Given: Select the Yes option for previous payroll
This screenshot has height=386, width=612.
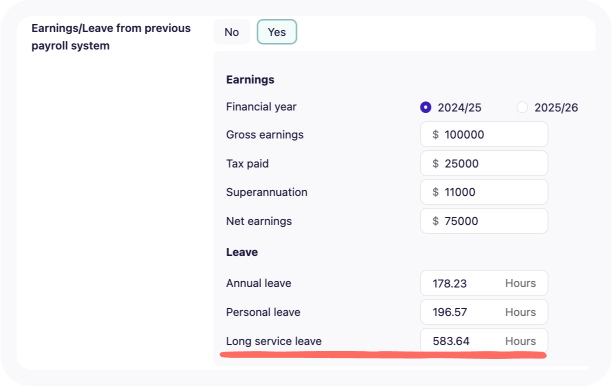Looking at the screenshot, I should 277,32.
